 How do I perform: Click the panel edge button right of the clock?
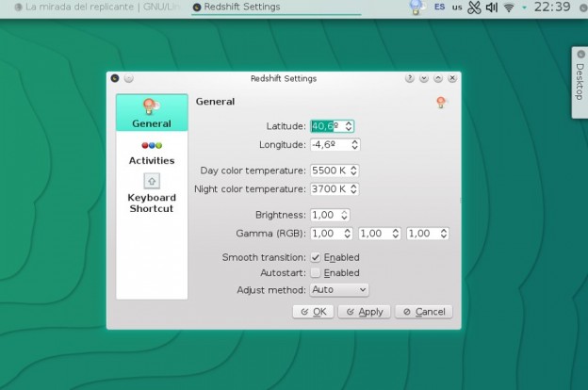tap(583, 8)
